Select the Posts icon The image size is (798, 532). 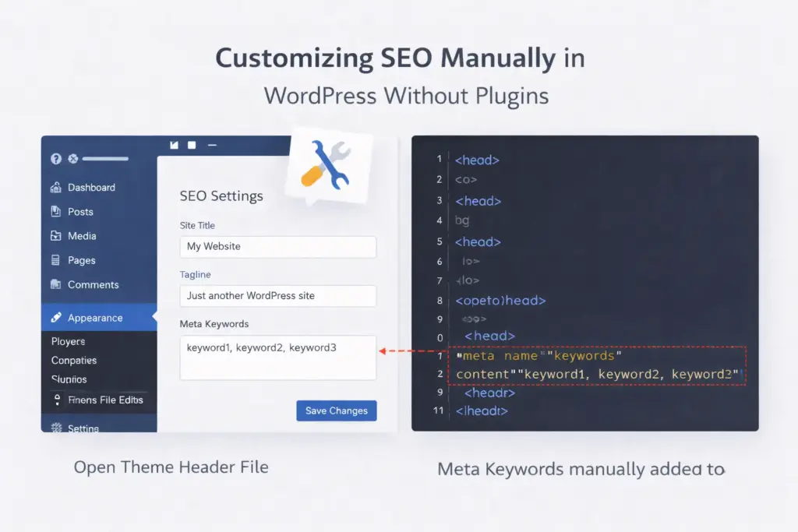coord(58,211)
